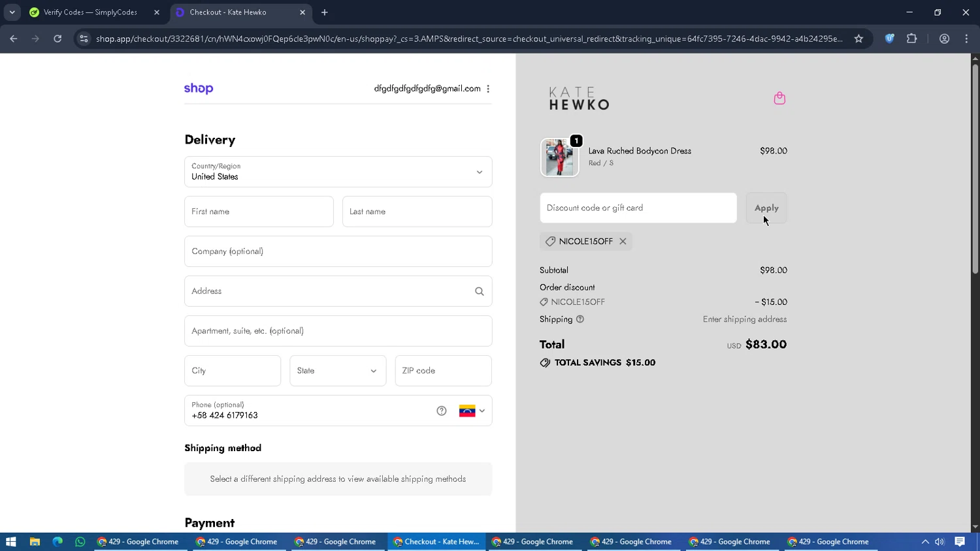This screenshot has width=980, height=551.
Task: Open taskbar volume speaker icon
Action: pos(939,542)
